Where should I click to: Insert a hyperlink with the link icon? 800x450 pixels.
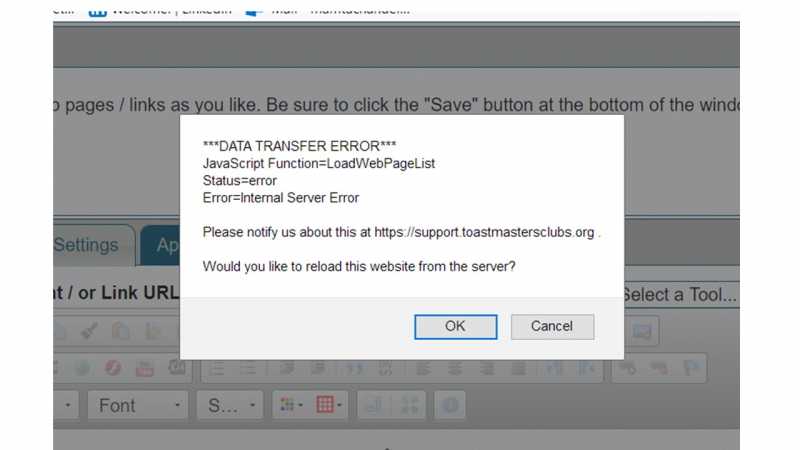pyautogui.click(x=628, y=368)
